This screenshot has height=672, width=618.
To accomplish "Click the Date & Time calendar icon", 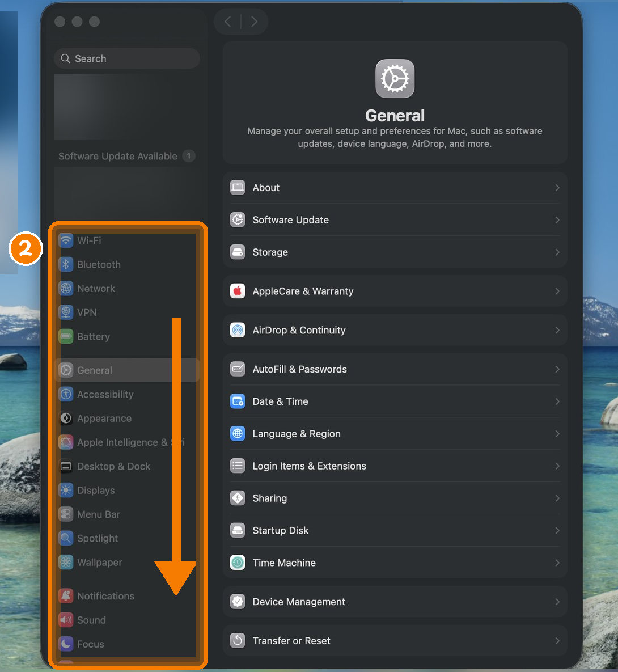I will point(238,401).
